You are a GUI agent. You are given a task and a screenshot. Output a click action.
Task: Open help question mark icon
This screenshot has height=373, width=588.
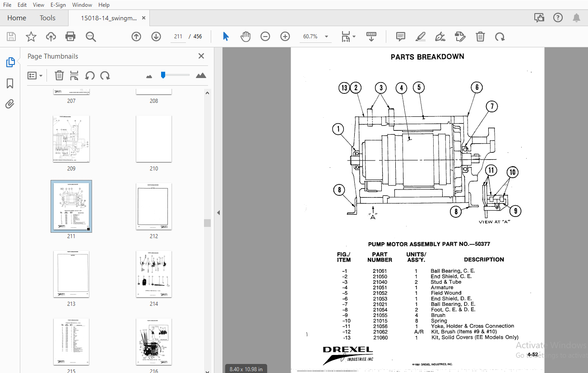coord(558,18)
